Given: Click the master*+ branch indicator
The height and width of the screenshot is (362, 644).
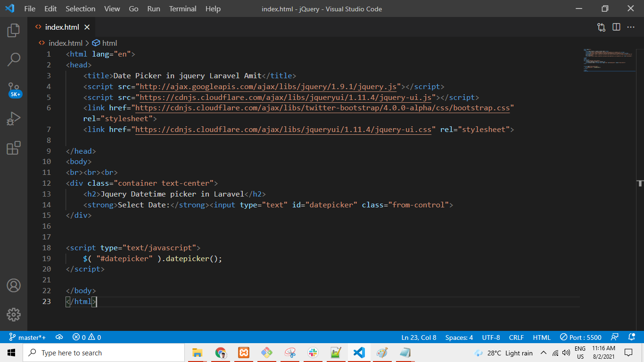Looking at the screenshot, I should click(x=28, y=337).
